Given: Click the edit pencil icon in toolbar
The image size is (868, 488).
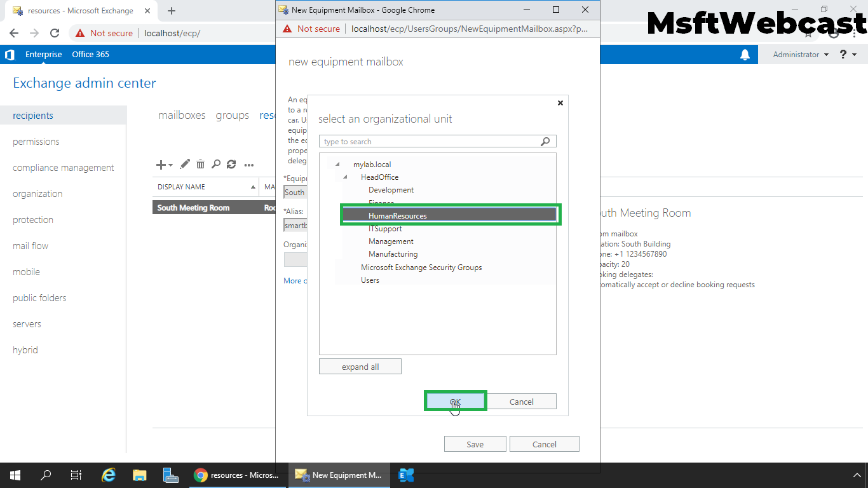Looking at the screenshot, I should pyautogui.click(x=185, y=165).
